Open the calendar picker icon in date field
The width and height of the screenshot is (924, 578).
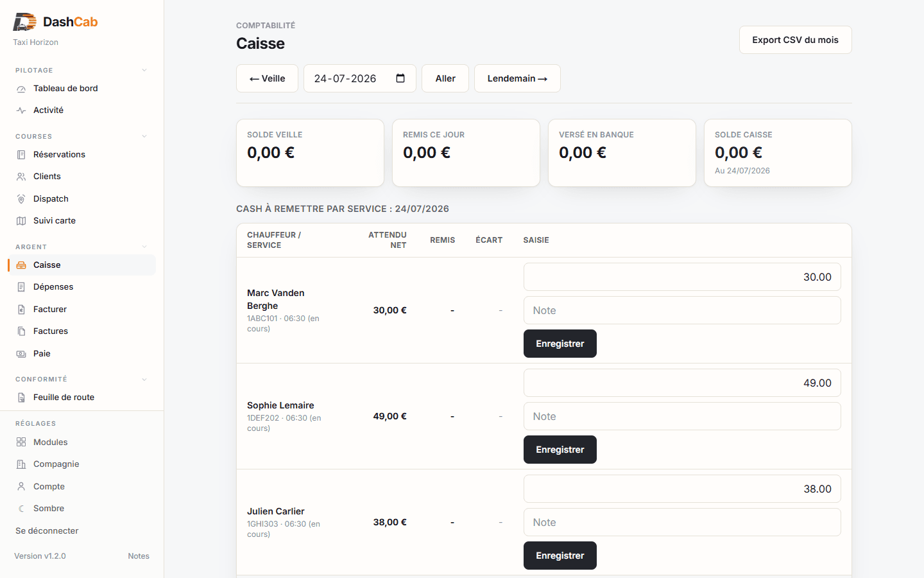(400, 78)
